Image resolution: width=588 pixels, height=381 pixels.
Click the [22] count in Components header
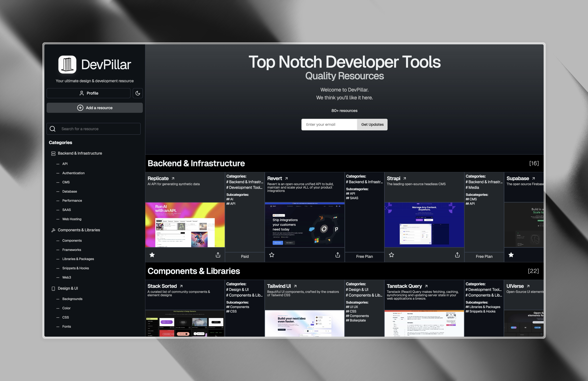point(533,271)
